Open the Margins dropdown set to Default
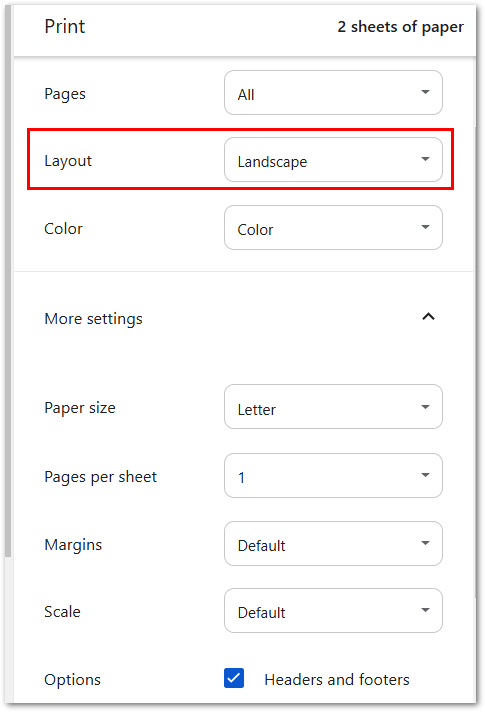The width and height of the screenshot is (485, 712). click(x=333, y=544)
